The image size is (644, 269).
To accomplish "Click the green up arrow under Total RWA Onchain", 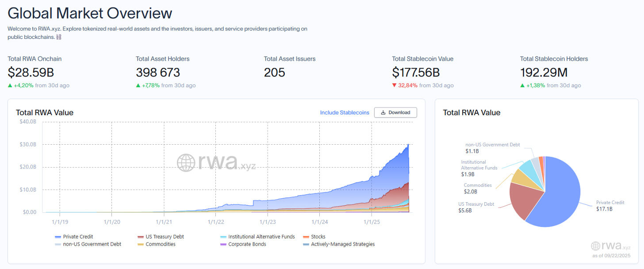I will pyautogui.click(x=11, y=85).
